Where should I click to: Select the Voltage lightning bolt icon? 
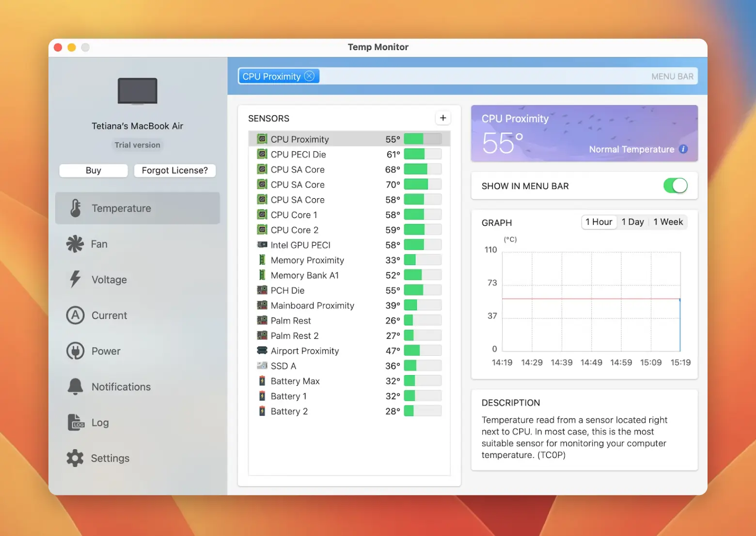point(75,279)
